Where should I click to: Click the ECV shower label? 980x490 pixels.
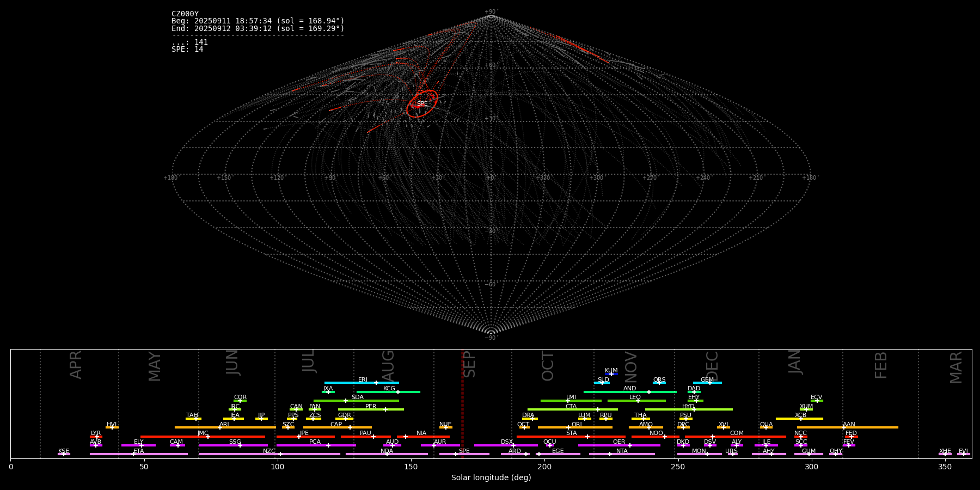click(x=817, y=397)
